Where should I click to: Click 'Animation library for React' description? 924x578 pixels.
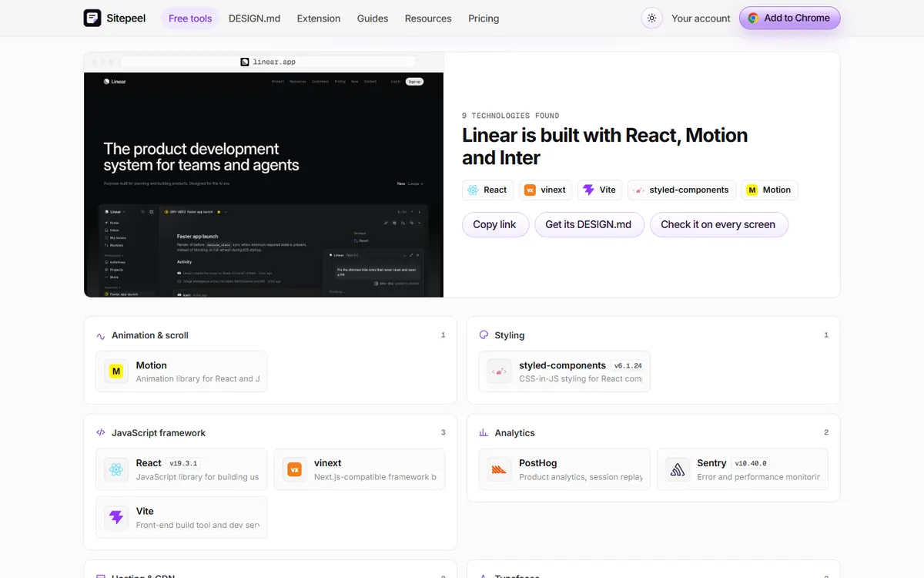(198, 379)
